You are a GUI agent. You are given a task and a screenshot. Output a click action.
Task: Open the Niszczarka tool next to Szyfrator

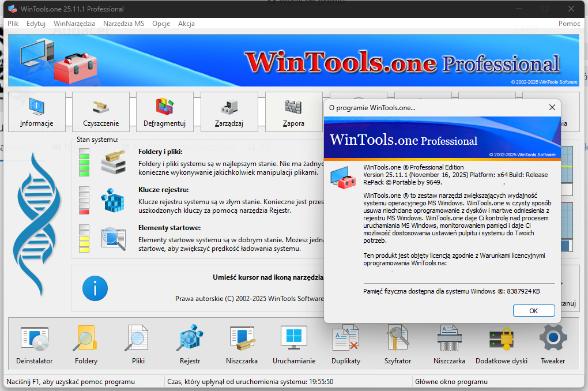[x=449, y=344]
